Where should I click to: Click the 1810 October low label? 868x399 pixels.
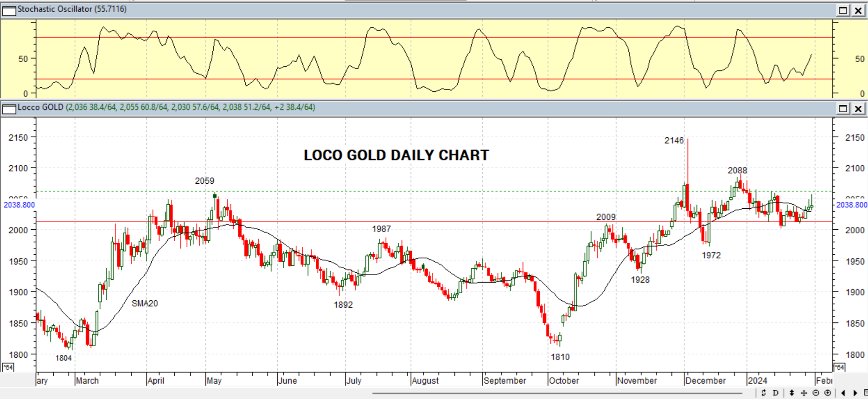tap(560, 357)
